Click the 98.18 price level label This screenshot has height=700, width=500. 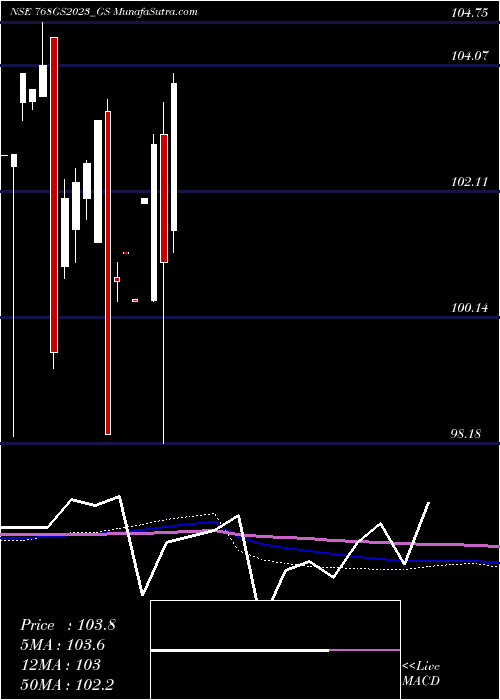[466, 433]
